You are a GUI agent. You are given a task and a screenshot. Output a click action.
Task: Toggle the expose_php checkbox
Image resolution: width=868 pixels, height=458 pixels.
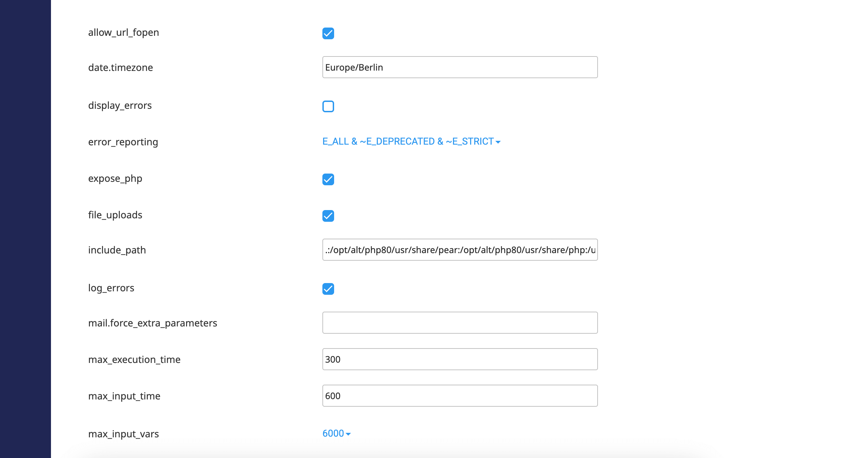click(x=328, y=179)
